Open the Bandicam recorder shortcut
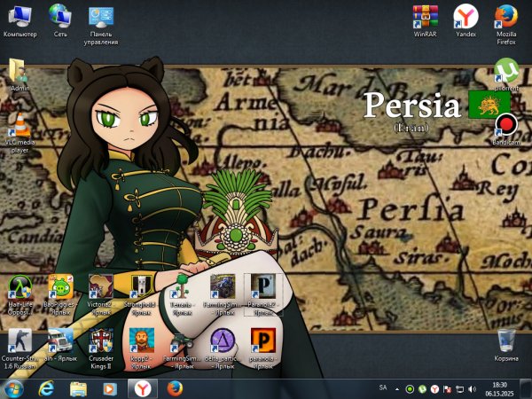 pyautogui.click(x=505, y=125)
